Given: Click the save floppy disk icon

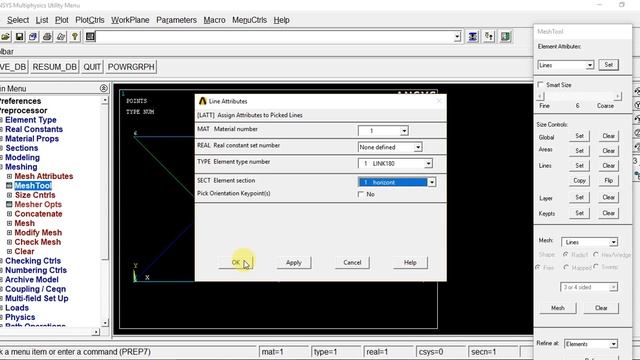Looking at the screenshot, I should (x=19, y=37).
